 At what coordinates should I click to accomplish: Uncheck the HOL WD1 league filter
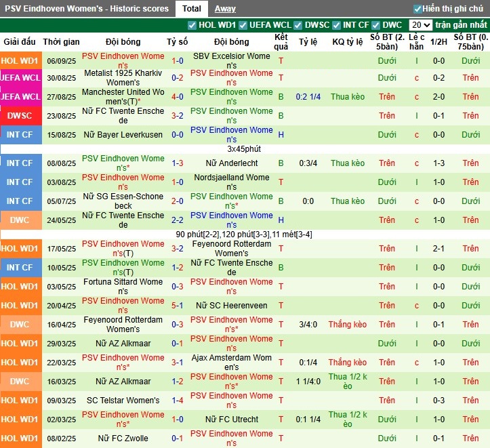click(192, 25)
